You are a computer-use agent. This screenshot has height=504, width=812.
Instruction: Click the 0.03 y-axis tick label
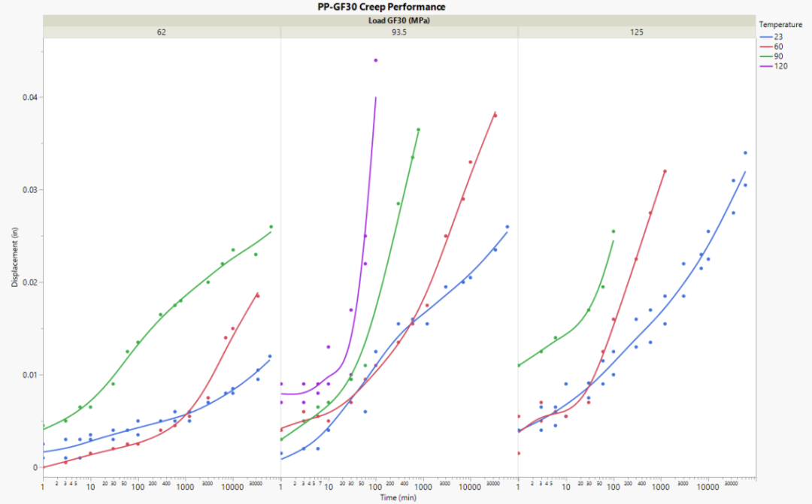[x=30, y=190]
